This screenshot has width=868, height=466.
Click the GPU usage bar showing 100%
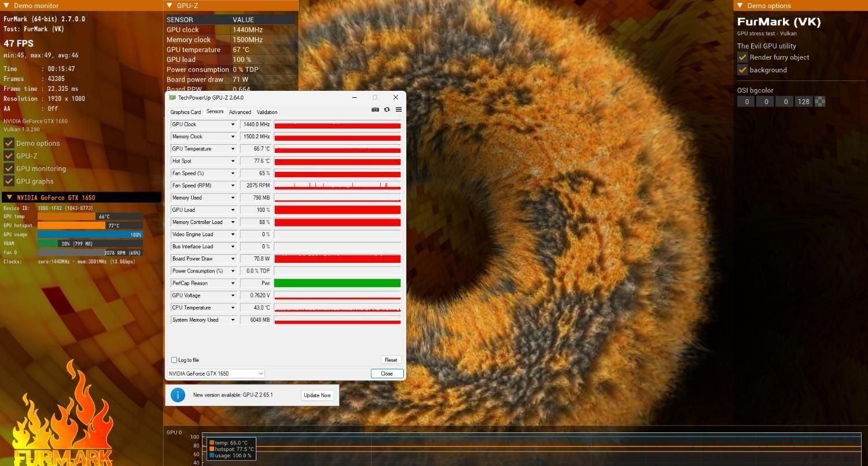90,234
